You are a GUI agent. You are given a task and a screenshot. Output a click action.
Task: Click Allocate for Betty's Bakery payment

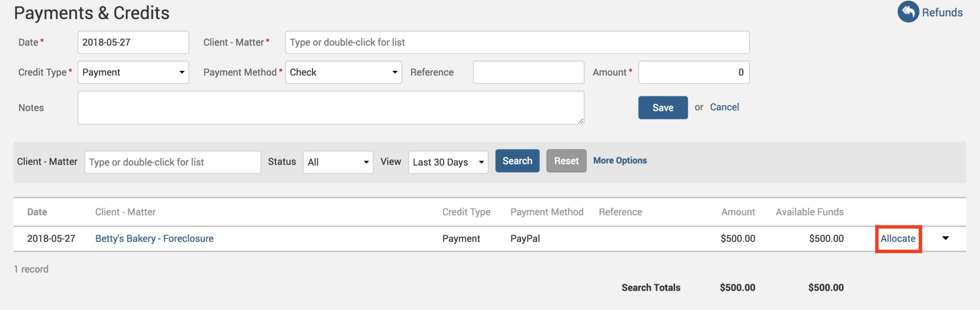[x=898, y=239]
